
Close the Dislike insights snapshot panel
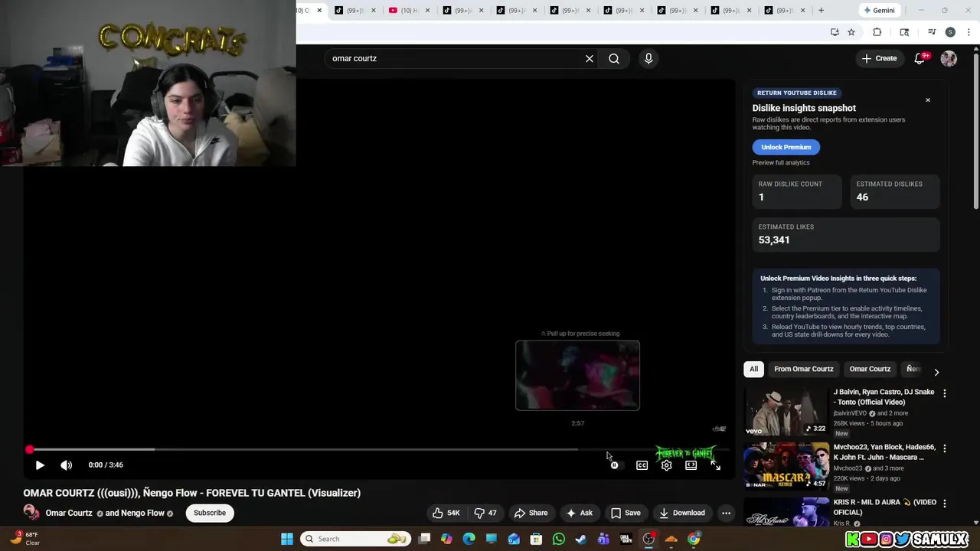(x=928, y=100)
